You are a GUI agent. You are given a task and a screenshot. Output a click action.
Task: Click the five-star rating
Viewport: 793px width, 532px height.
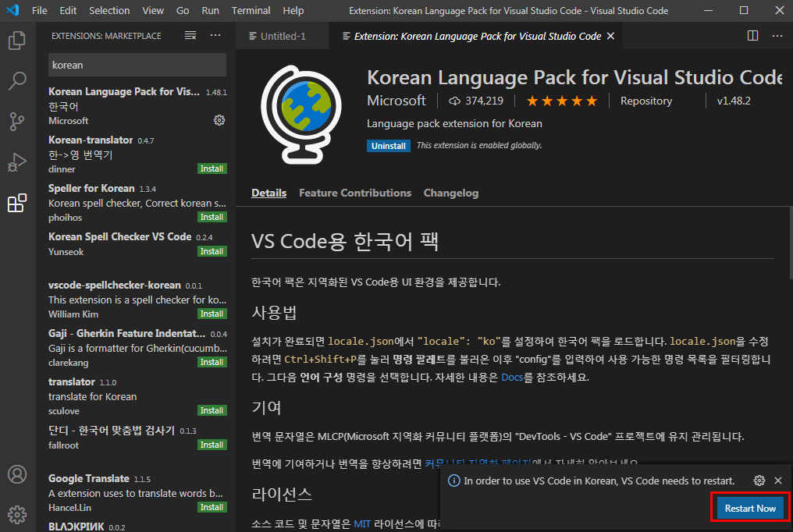[x=561, y=101]
